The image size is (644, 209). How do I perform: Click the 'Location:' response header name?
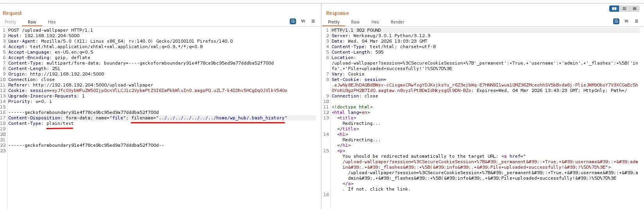(x=344, y=58)
